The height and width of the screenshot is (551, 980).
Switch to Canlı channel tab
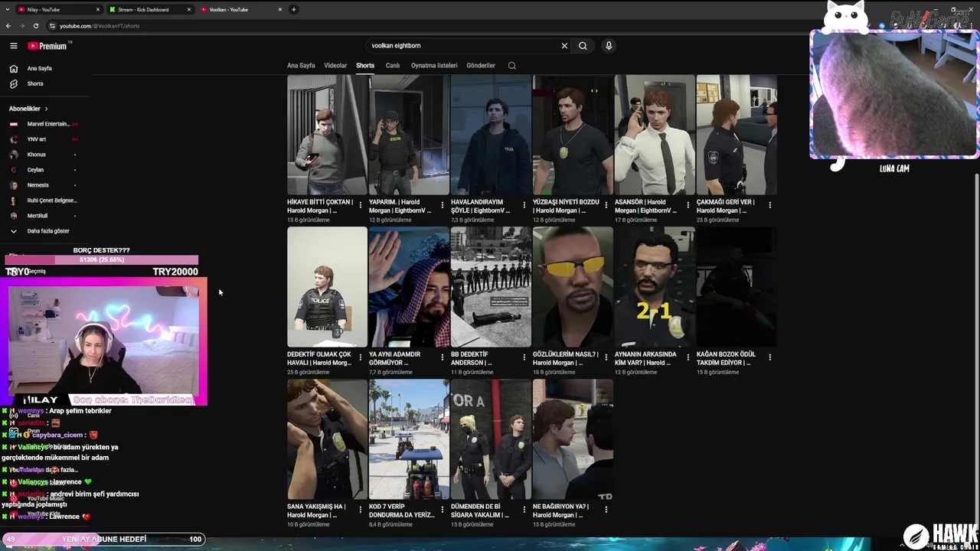pyautogui.click(x=393, y=66)
